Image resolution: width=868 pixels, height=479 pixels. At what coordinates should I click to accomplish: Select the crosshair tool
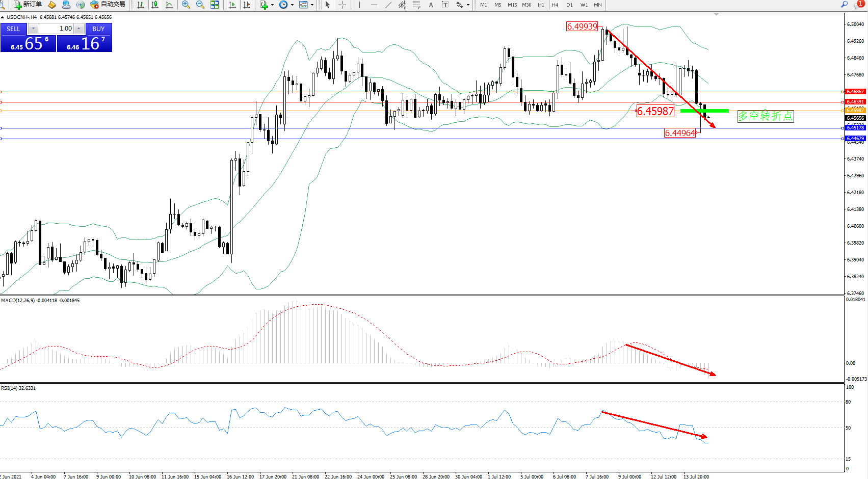pyautogui.click(x=342, y=5)
